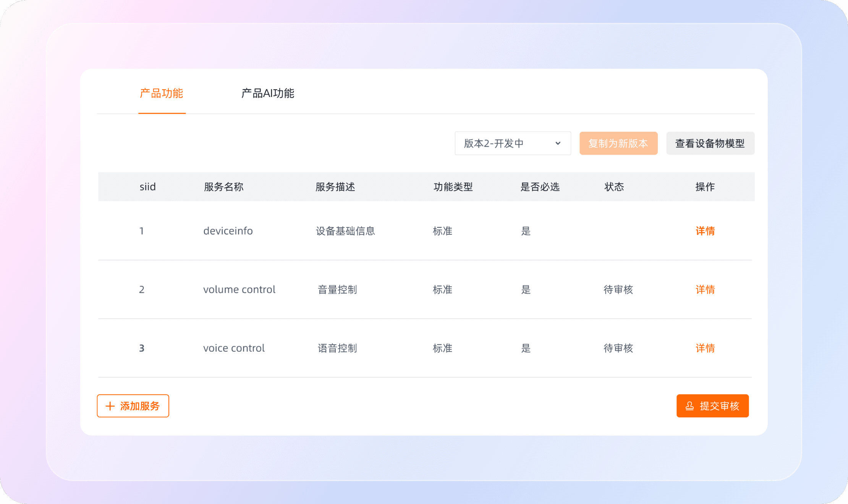Click siid 3 cell

tap(142, 348)
